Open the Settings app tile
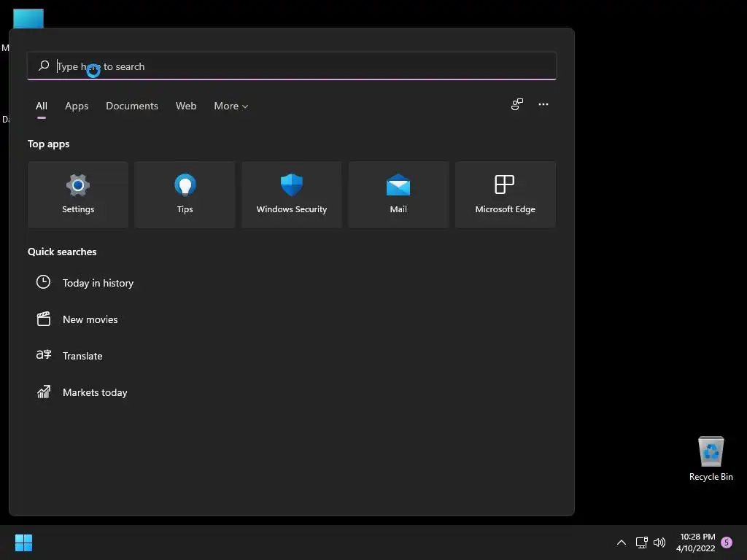 [77, 195]
